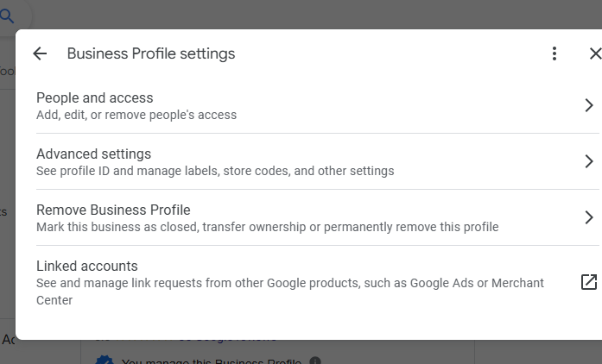Click the 'Mark this business as closed' description
This screenshot has height=364, width=602.
click(x=268, y=227)
